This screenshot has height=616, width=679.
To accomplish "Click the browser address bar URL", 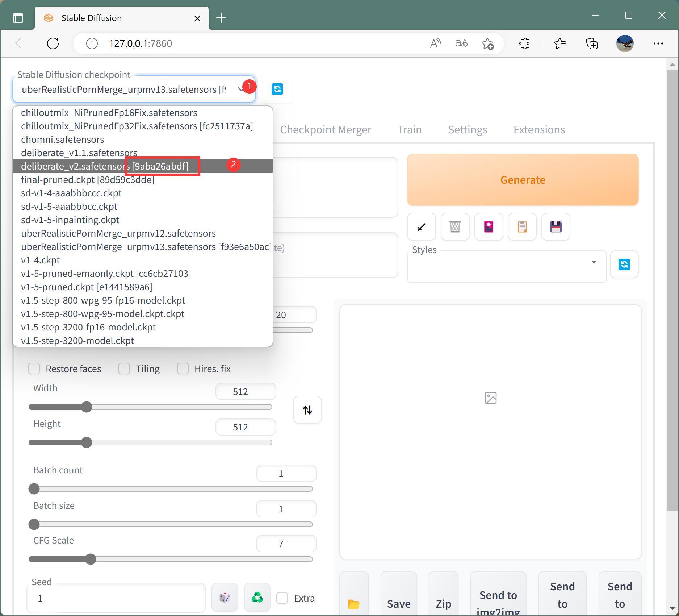I will (x=141, y=43).
